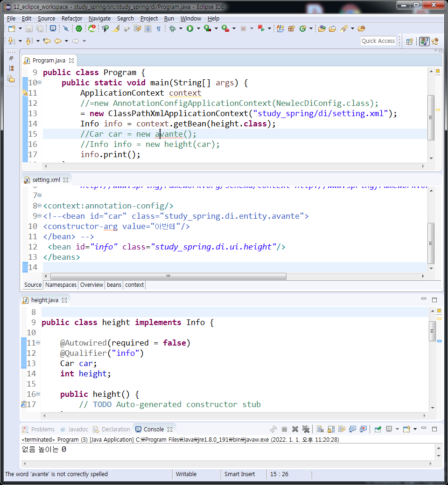Collapse fold marker on height.java line 16
Screen dimensions: 448x485
38,394
